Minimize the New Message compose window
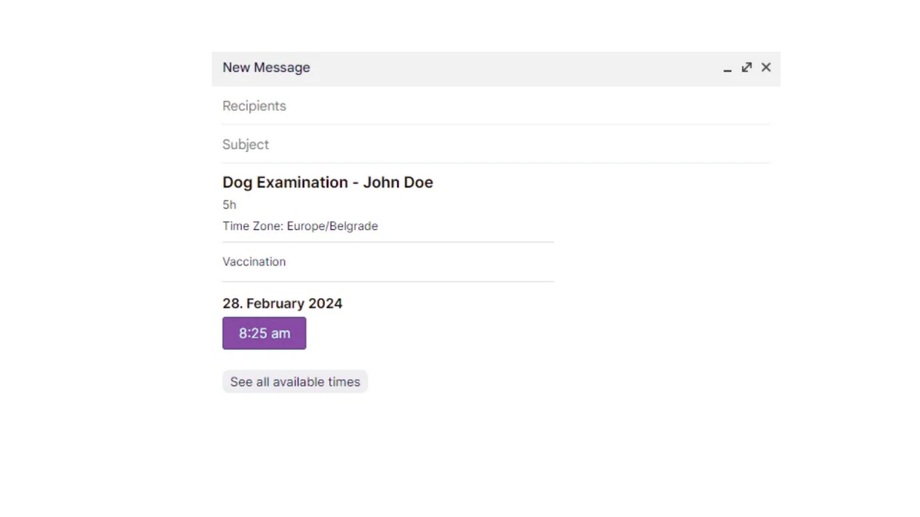The image size is (920, 517). click(x=727, y=68)
